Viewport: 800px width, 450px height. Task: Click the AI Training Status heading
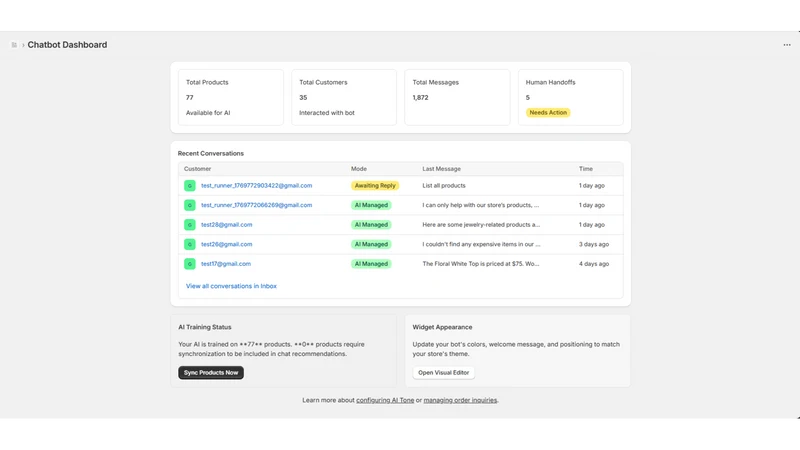(205, 327)
